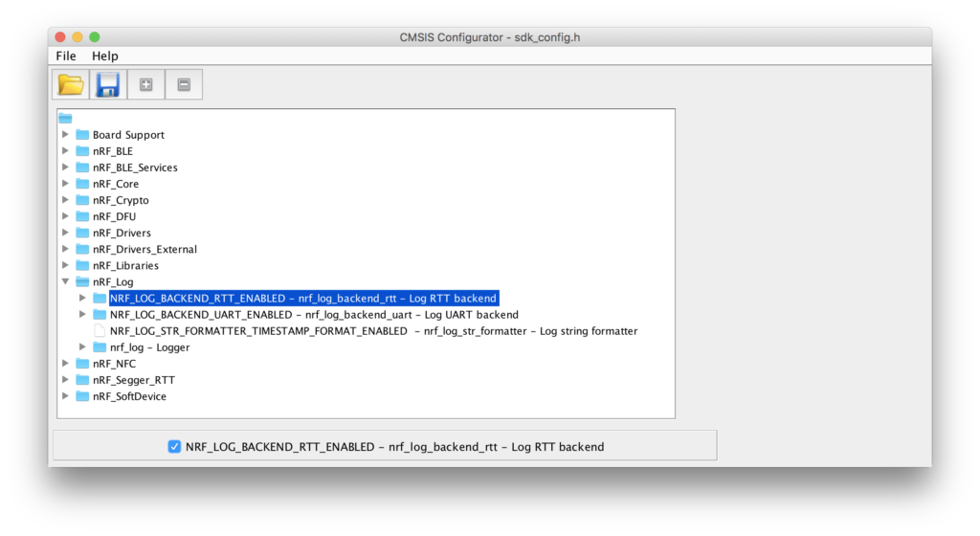Select nRF_Libraries tree row text
Image resolution: width=980 pixels, height=536 pixels.
tap(125, 265)
